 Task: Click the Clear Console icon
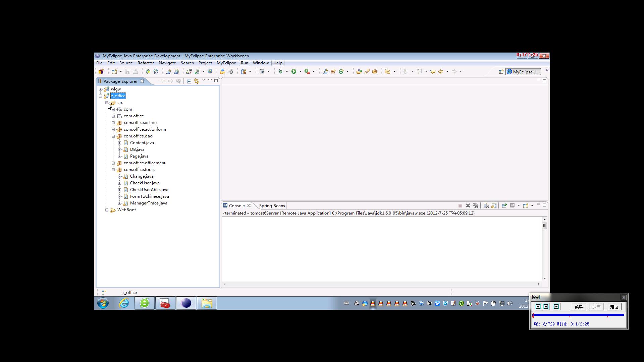pyautogui.click(x=486, y=205)
